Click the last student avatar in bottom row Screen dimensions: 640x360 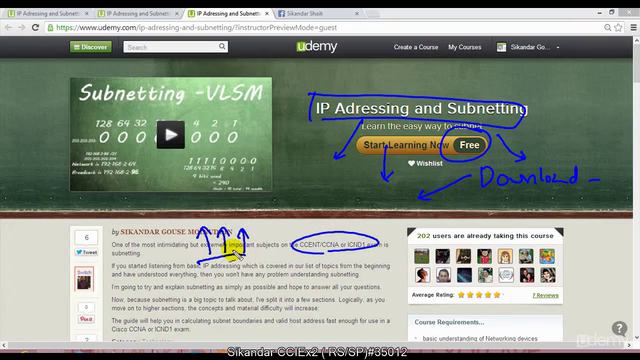[x=547, y=275]
